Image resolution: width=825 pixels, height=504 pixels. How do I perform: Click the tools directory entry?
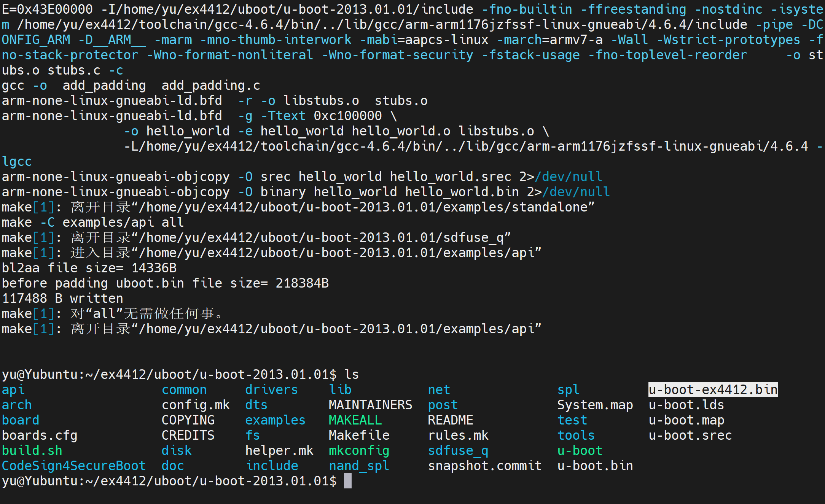pyautogui.click(x=576, y=435)
